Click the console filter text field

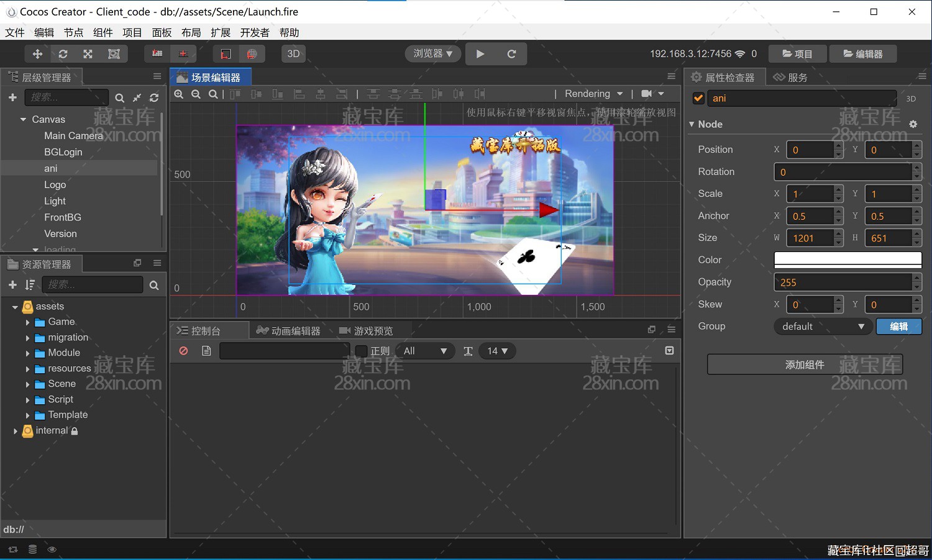(x=285, y=351)
